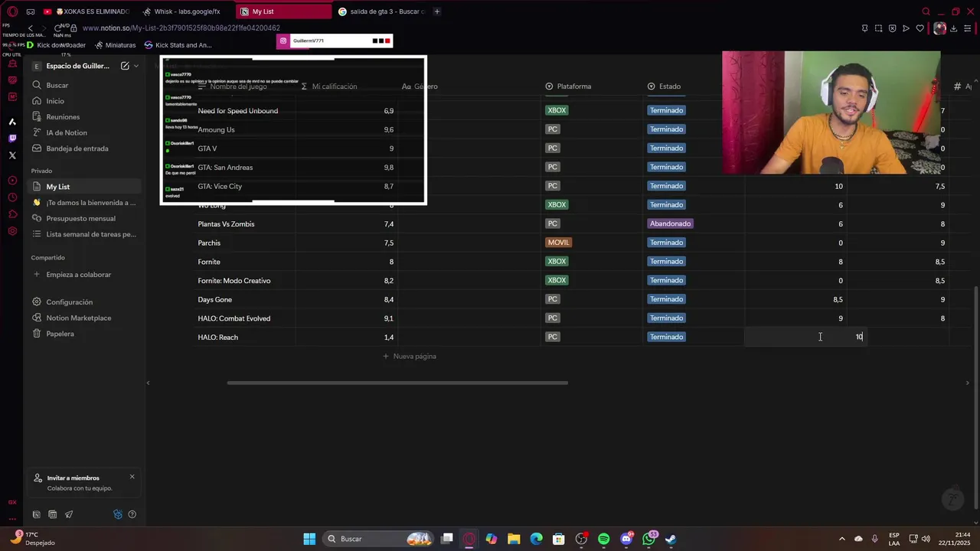The height and width of the screenshot is (551, 980).
Task: Change the MOVIL platform tag of Parchis
Action: point(558,243)
